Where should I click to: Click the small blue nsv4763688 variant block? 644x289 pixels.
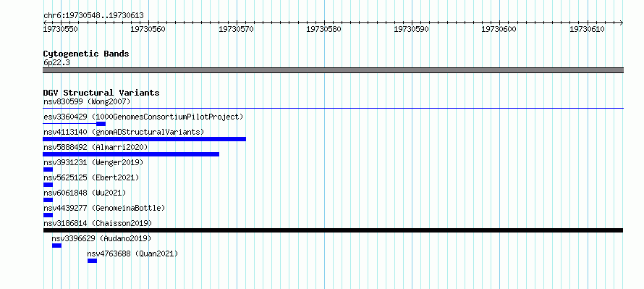pos(92,261)
